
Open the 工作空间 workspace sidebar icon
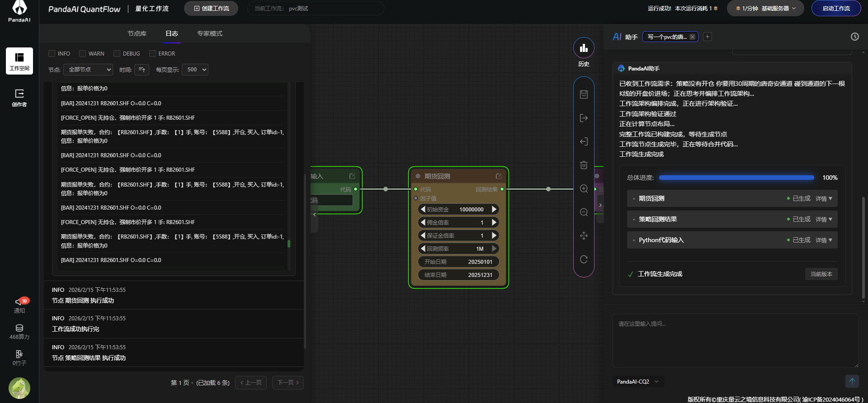pos(19,61)
